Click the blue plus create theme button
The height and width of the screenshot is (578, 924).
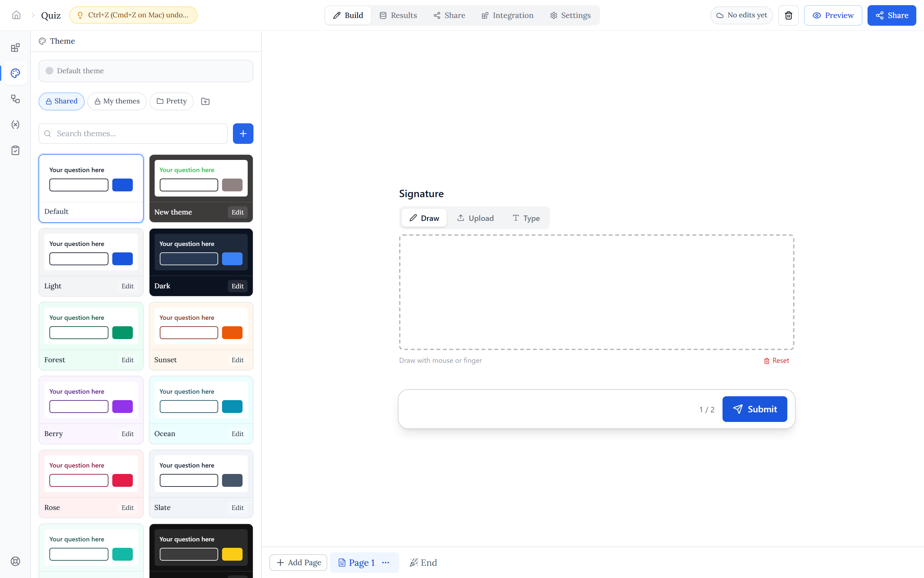243,133
